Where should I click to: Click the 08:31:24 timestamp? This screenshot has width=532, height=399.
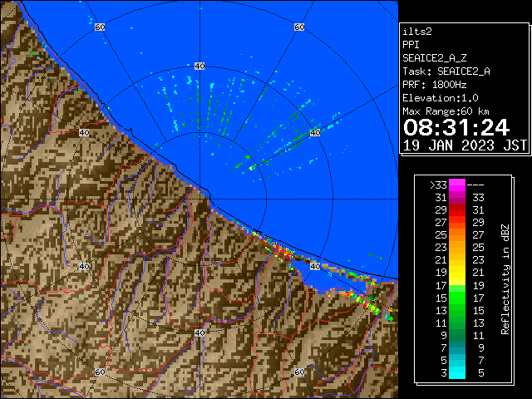coord(456,127)
